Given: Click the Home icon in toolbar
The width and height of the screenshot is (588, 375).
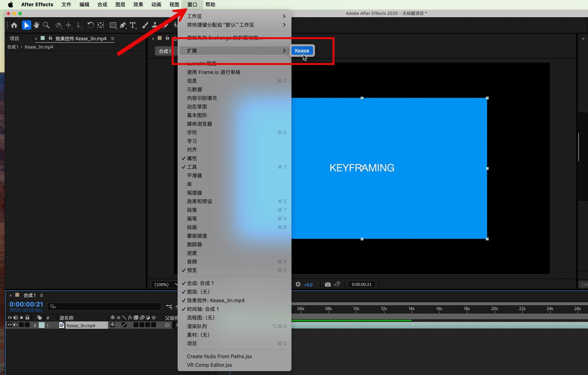Looking at the screenshot, I should tap(14, 25).
